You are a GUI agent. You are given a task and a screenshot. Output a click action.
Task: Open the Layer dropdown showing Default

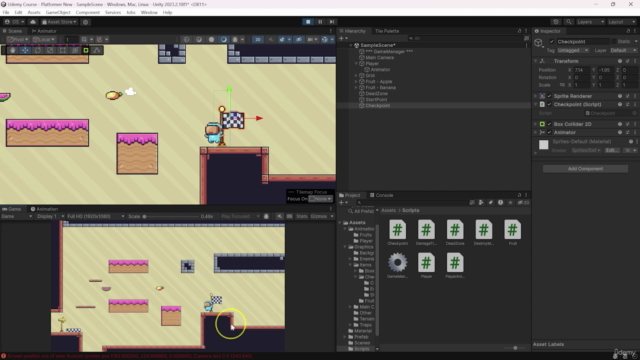[x=624, y=50]
